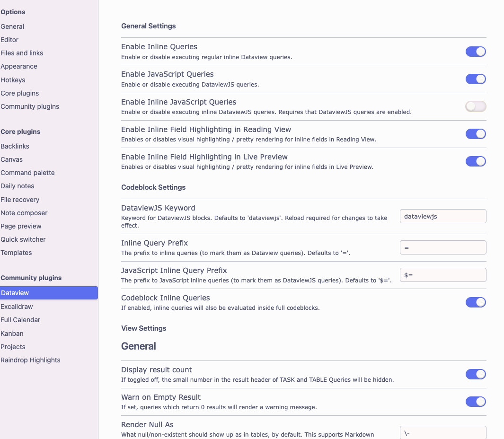Disable the Enable Inline Queries toggle
Screen dimensions: 504x439
(x=476, y=52)
